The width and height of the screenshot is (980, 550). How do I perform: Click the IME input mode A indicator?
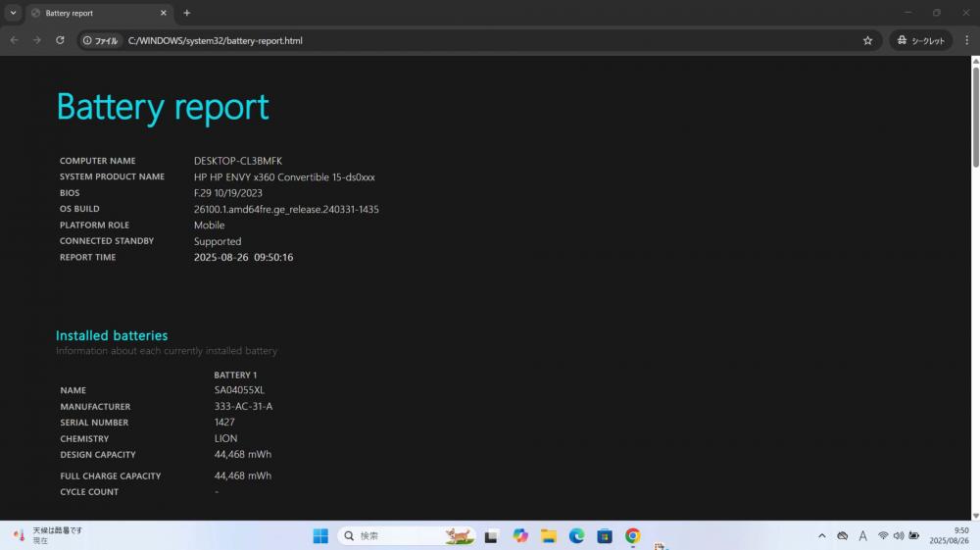pos(862,535)
